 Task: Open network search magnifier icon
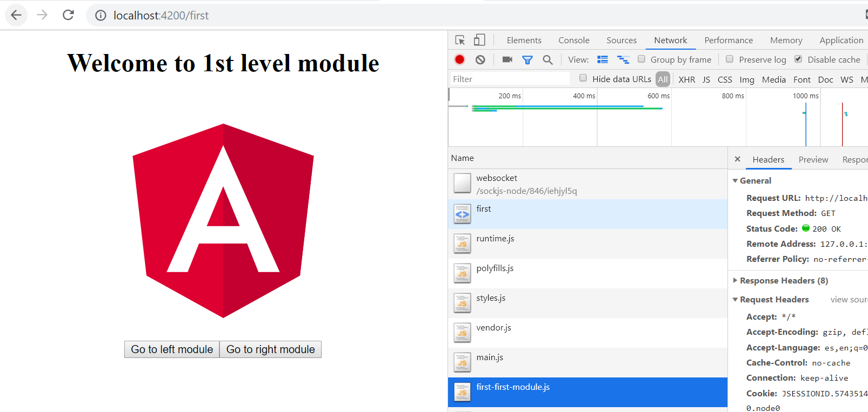pos(547,59)
